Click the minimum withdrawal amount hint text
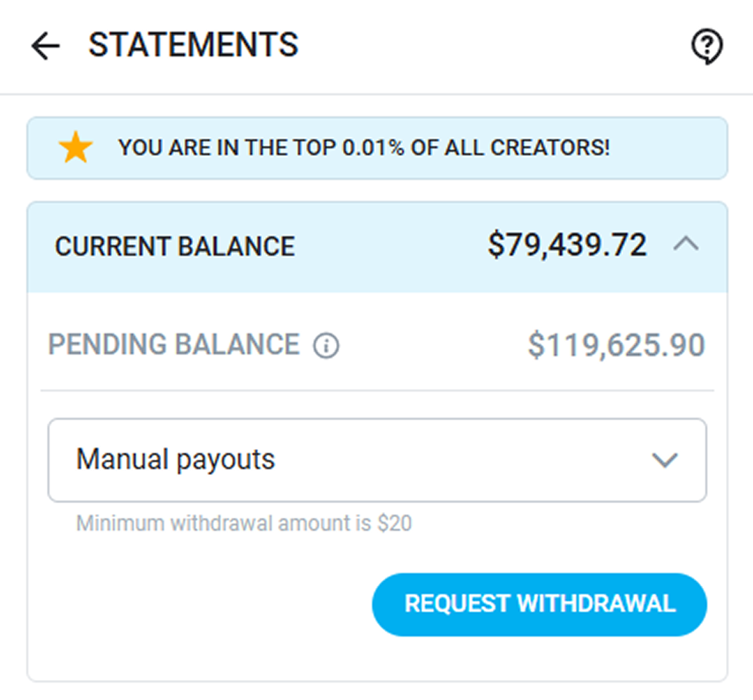 click(244, 523)
